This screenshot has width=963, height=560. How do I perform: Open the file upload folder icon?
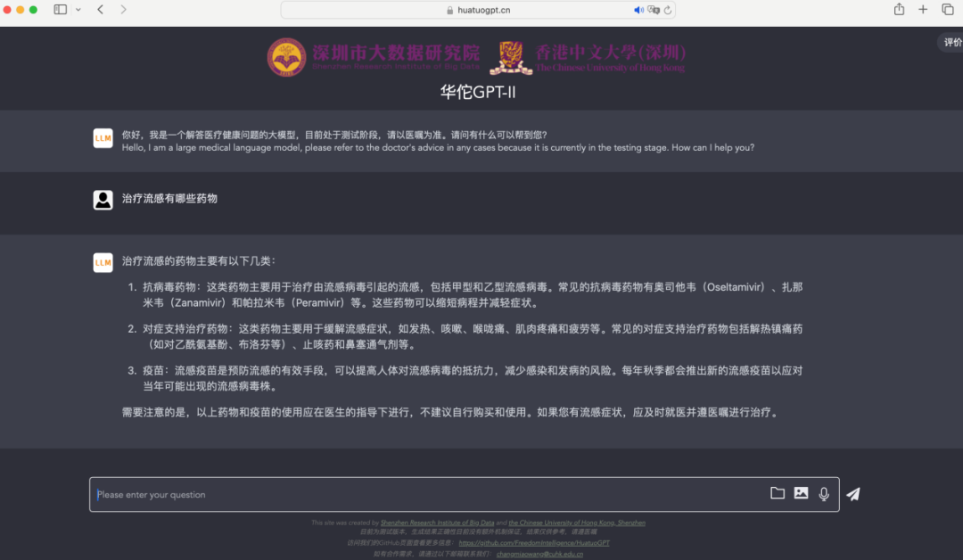coord(778,493)
